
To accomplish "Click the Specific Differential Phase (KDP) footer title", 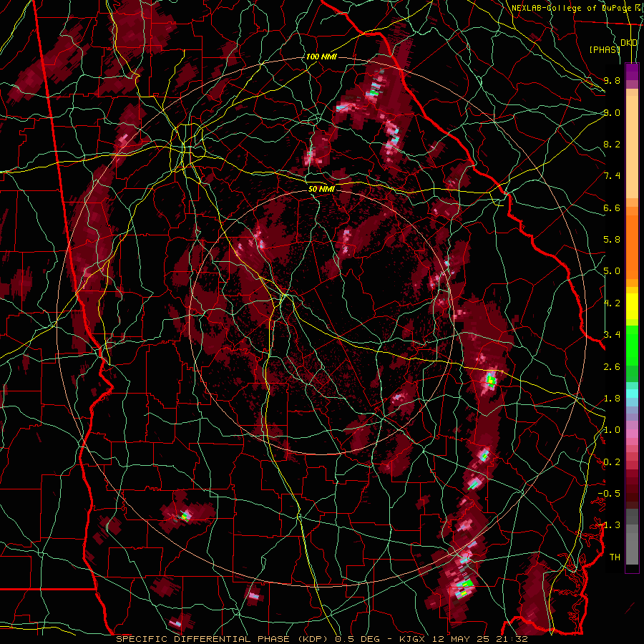I will click(223, 639).
